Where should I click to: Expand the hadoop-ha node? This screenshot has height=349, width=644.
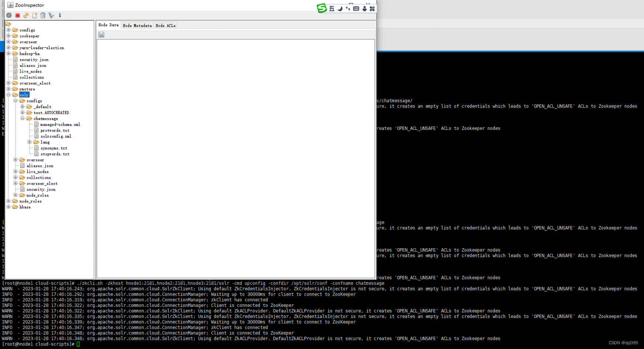(x=8, y=53)
